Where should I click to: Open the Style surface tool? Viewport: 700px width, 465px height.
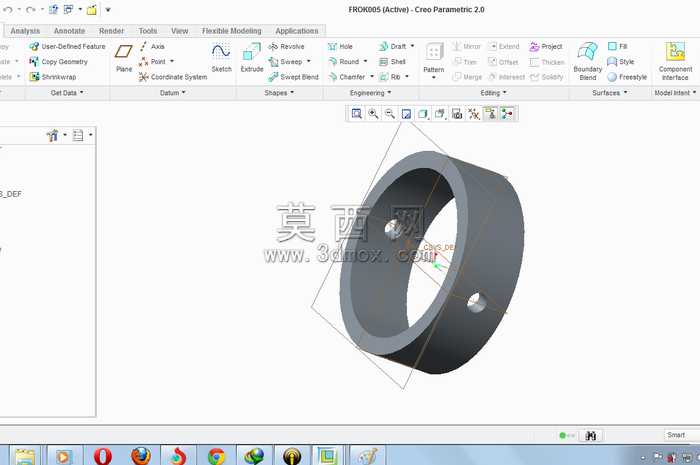[x=621, y=62]
